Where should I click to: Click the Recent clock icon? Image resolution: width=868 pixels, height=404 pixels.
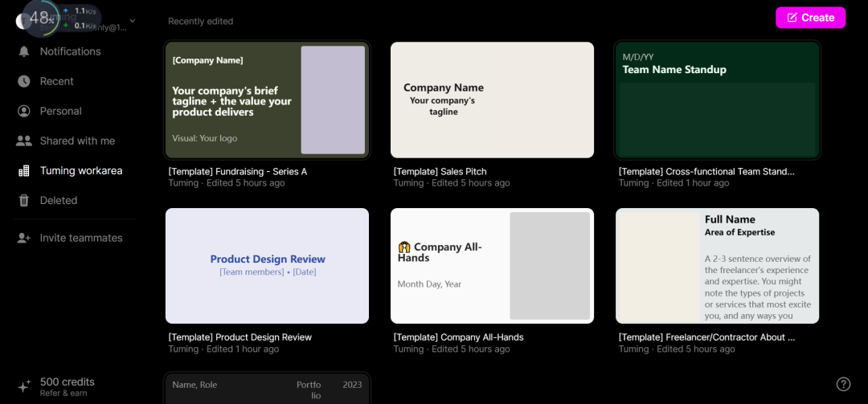click(24, 81)
